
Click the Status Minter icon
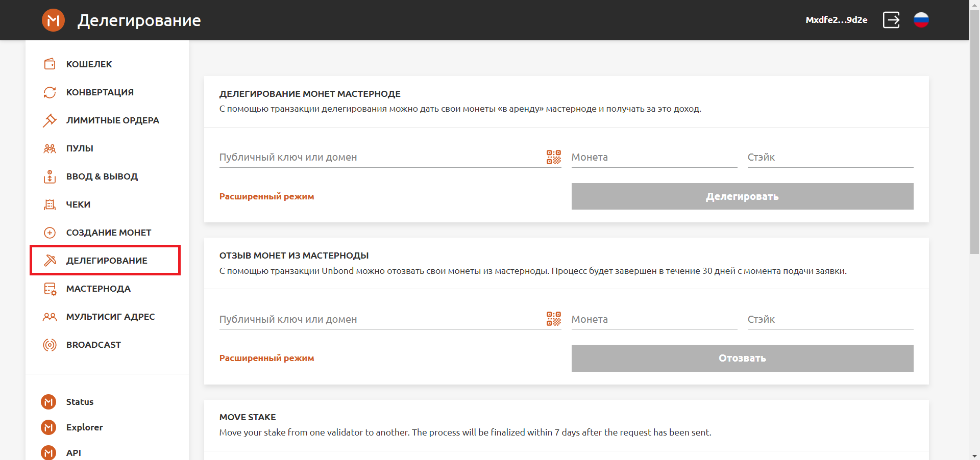(48, 402)
